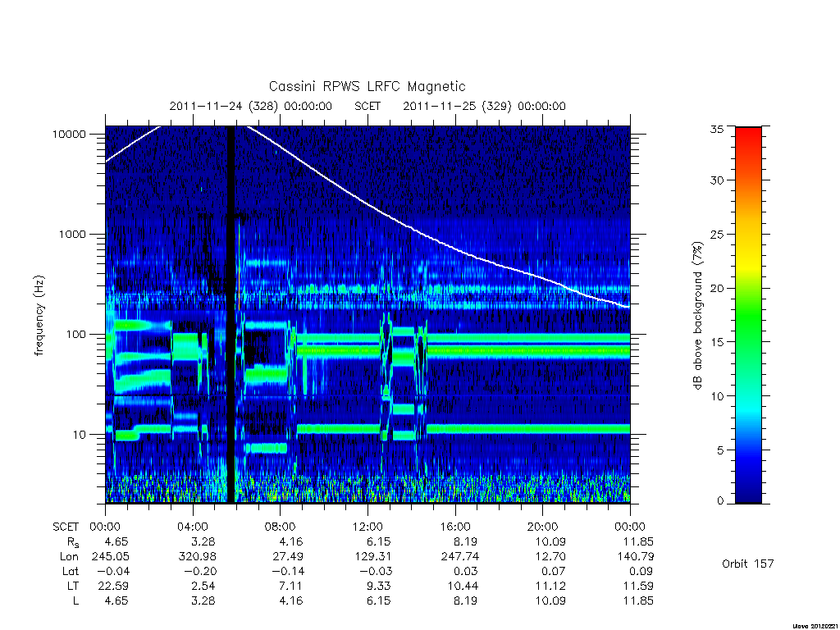This screenshot has width=840, height=630.
Task: Click the '20:00' time tick label
Action: point(542,527)
